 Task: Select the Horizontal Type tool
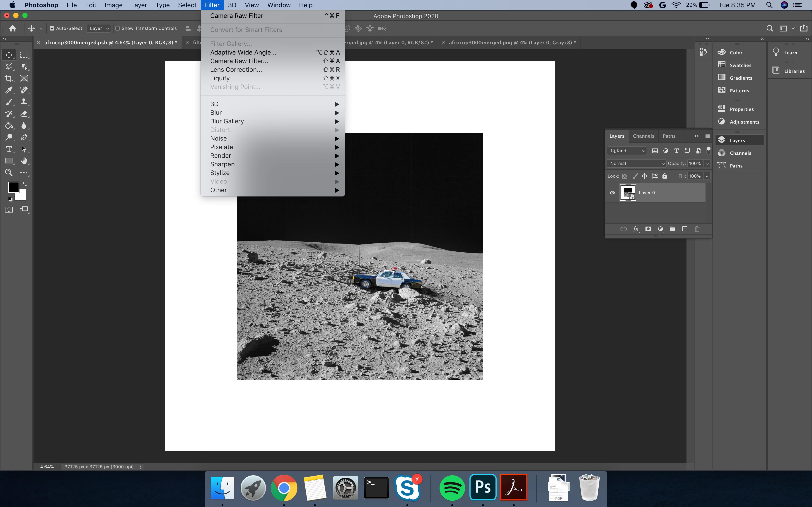(9, 149)
